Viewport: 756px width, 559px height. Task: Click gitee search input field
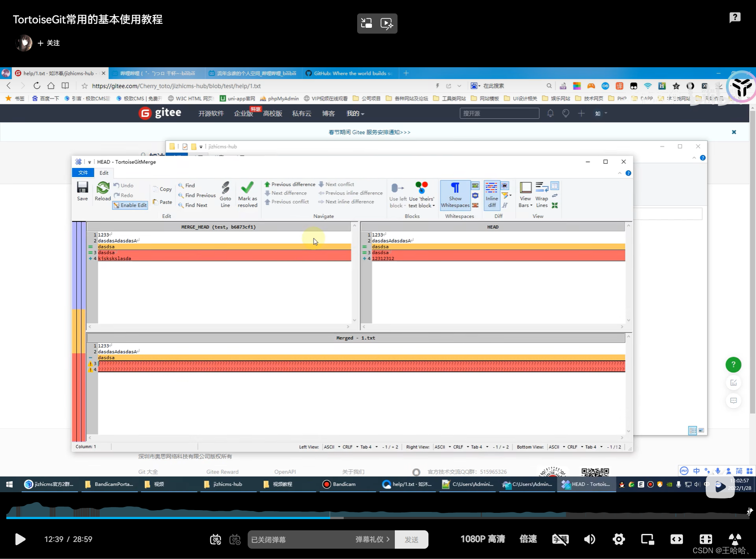click(499, 113)
